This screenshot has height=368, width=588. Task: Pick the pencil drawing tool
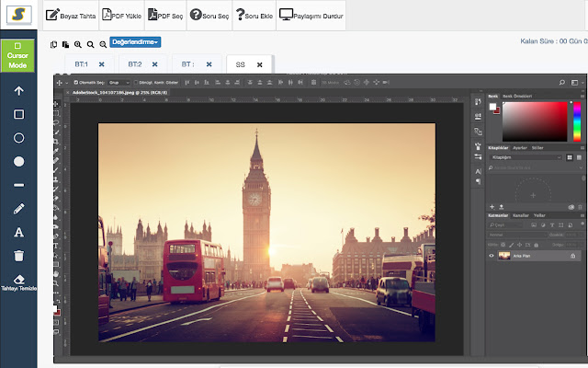18,209
